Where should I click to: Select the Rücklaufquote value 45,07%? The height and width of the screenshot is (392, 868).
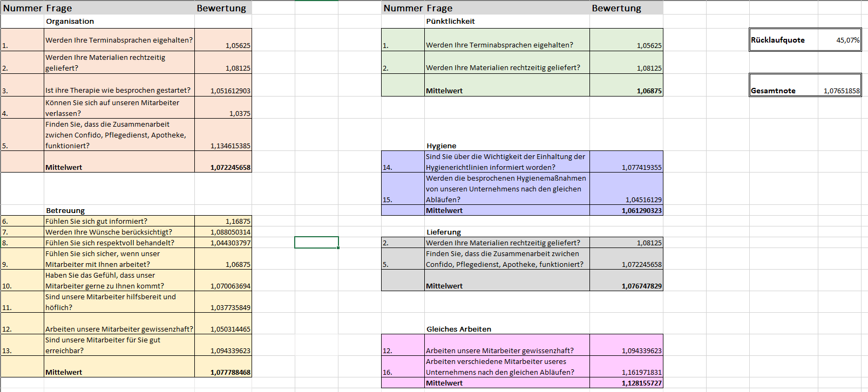point(839,40)
